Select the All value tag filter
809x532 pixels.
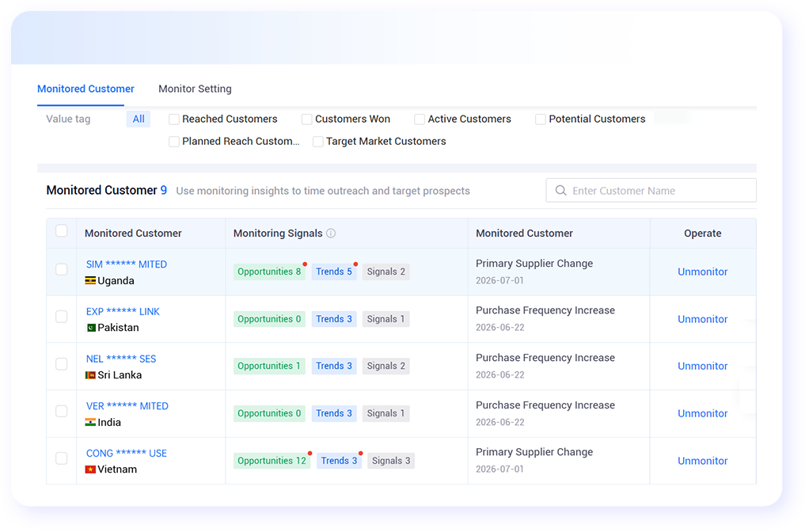tap(139, 120)
